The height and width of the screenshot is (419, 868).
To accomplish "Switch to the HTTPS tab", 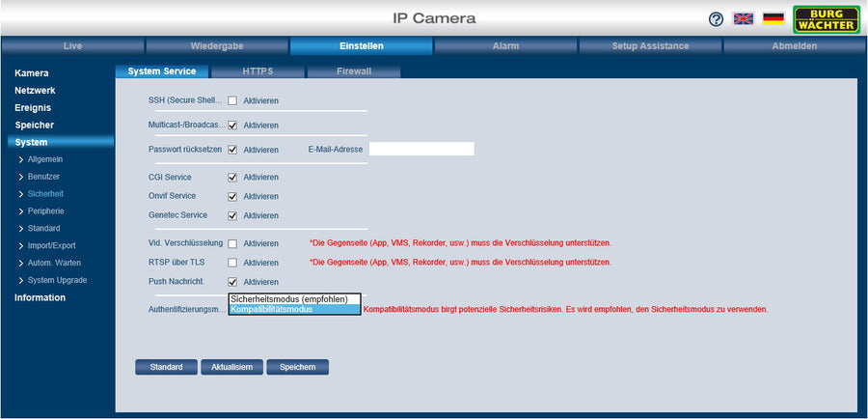I will 258,71.
